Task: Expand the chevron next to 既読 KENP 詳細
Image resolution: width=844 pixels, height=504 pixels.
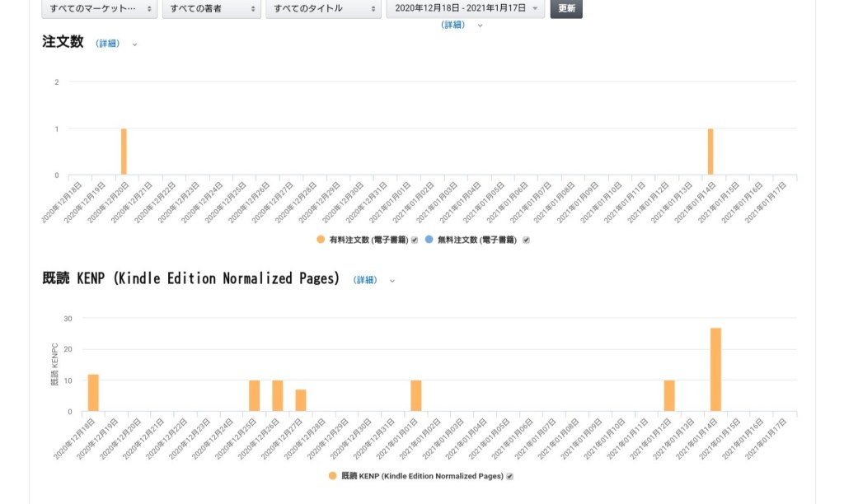Action: (392, 281)
